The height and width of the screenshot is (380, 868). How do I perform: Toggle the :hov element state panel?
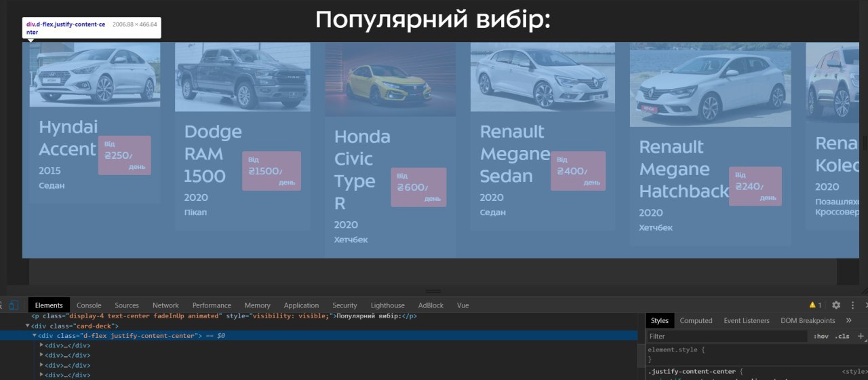[821, 336]
